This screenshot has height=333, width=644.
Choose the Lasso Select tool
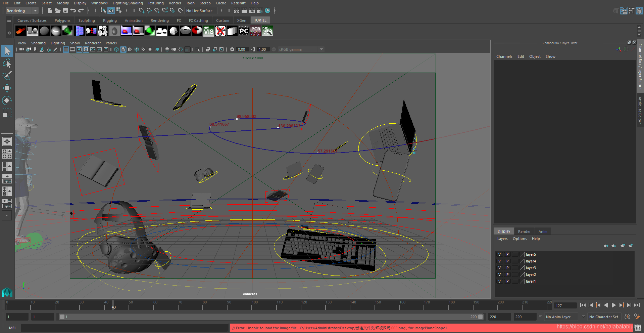point(7,63)
